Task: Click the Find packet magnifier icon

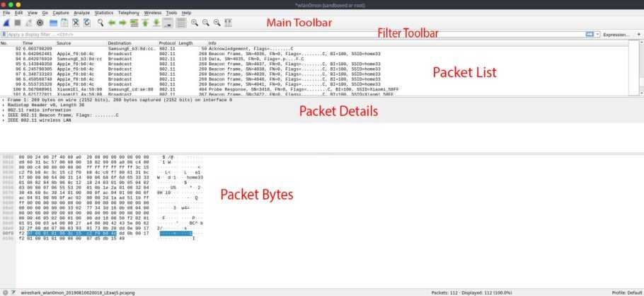Action: [100, 23]
